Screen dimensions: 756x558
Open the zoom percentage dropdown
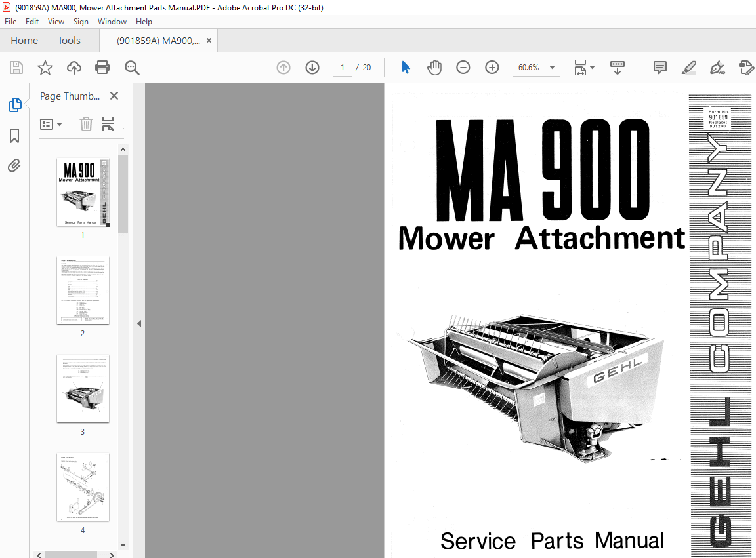(552, 68)
